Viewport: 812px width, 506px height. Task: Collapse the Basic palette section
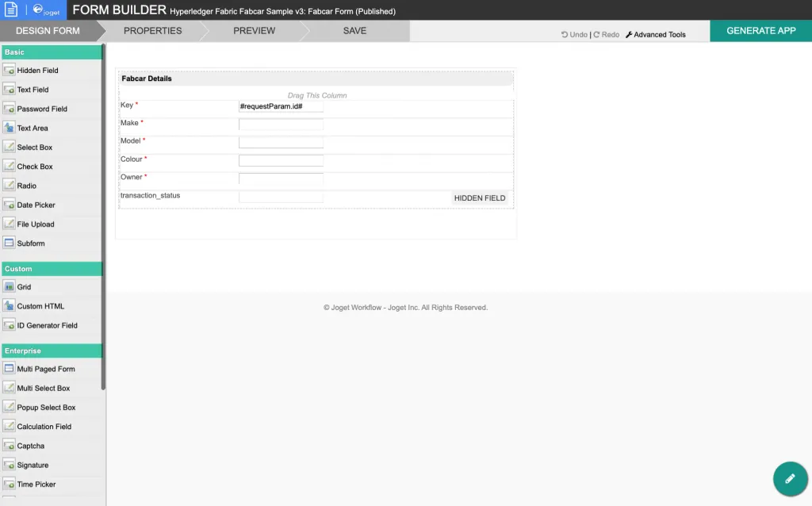coord(52,52)
